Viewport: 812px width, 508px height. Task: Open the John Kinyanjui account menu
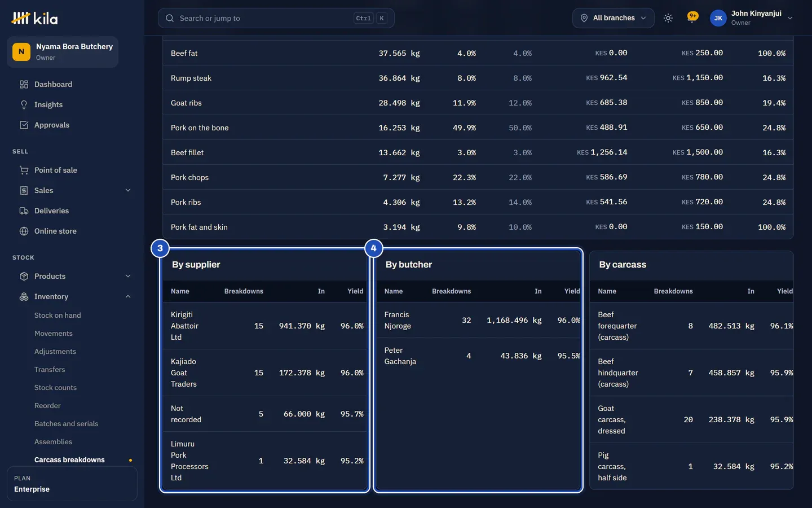pos(752,18)
